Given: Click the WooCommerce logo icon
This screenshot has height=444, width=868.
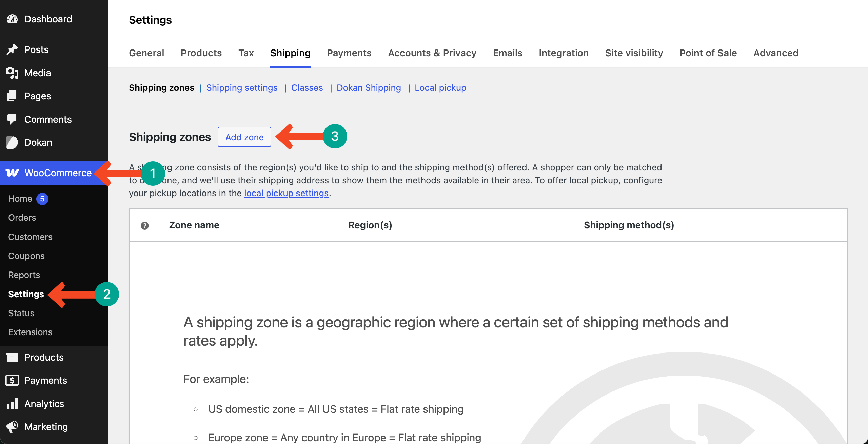Looking at the screenshot, I should pos(12,173).
